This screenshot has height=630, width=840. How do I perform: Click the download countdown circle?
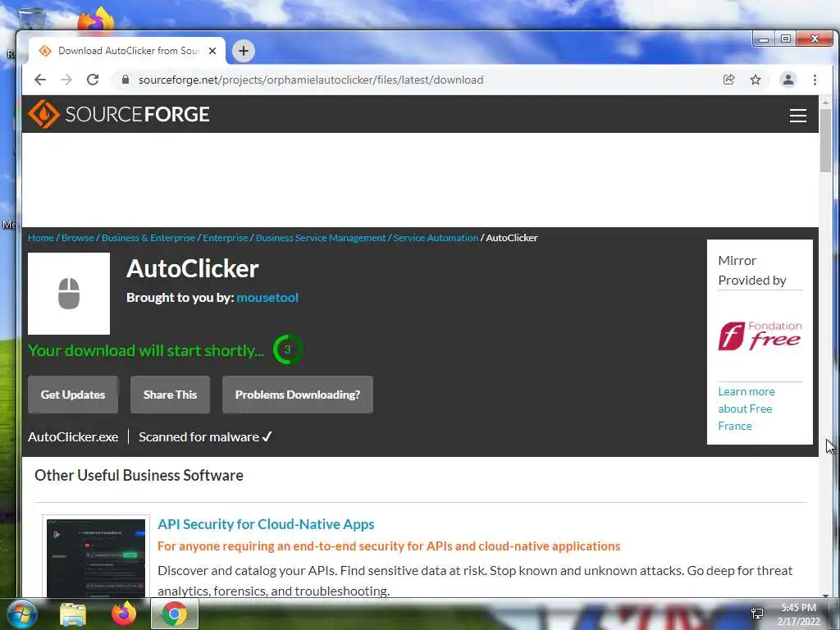tap(288, 349)
